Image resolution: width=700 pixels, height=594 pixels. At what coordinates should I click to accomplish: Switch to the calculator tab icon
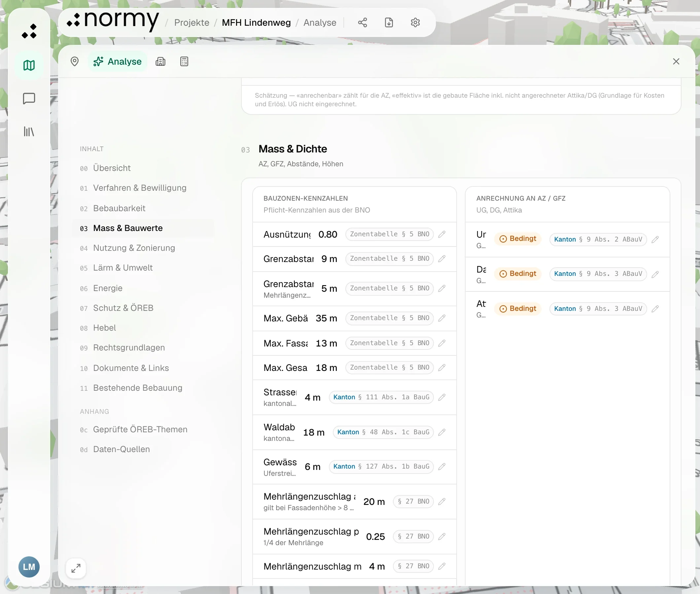184,61
